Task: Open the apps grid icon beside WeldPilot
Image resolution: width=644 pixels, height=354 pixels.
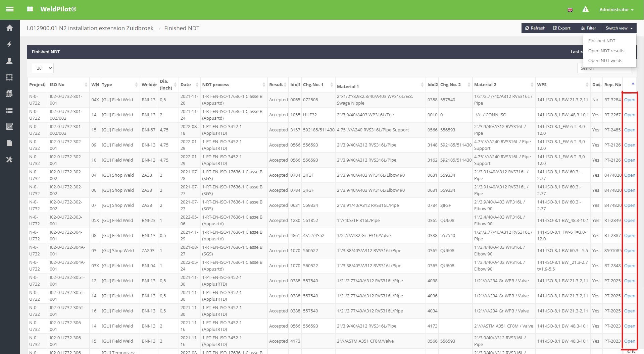Action: click(30, 9)
